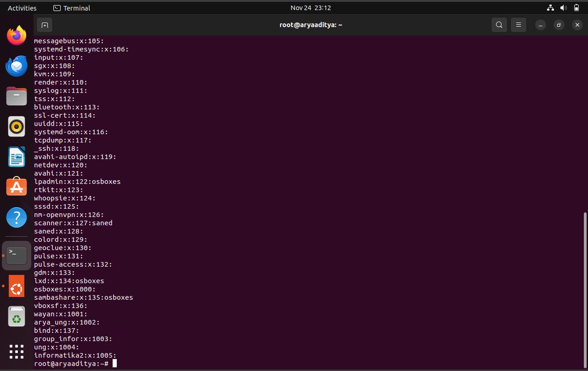Viewport: 588px width, 371px height.
Task: Click the line scanner:x:127:saned
Action: tap(73, 223)
